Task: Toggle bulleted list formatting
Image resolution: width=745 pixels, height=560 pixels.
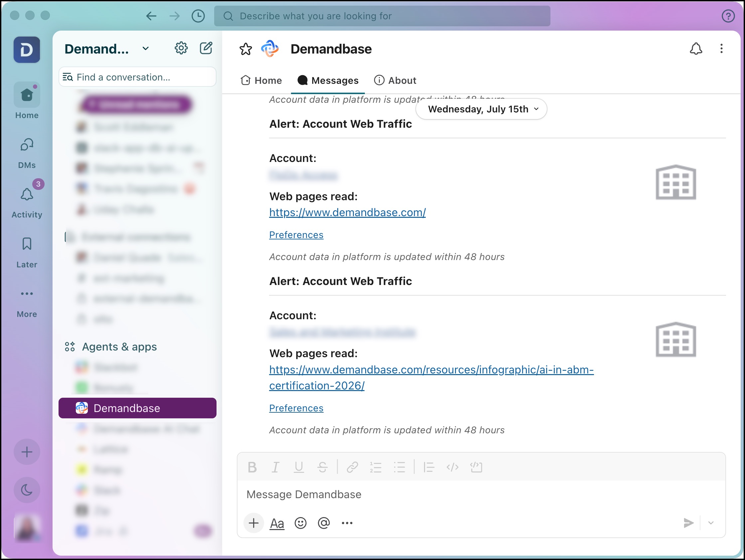Action: 399,468
